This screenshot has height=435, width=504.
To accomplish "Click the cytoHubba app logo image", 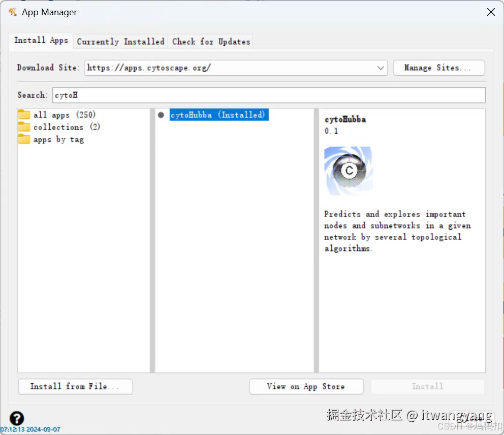I will [349, 171].
